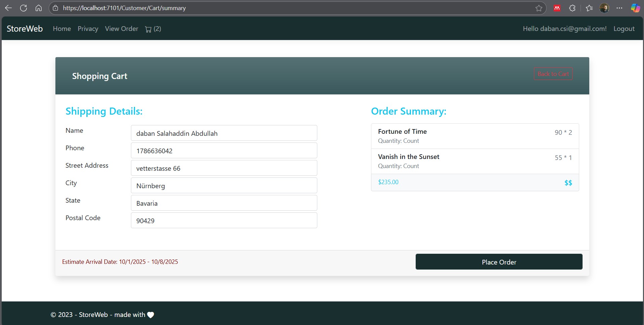The height and width of the screenshot is (325, 644).
Task: Open browser profile avatar
Action: coord(604,8)
